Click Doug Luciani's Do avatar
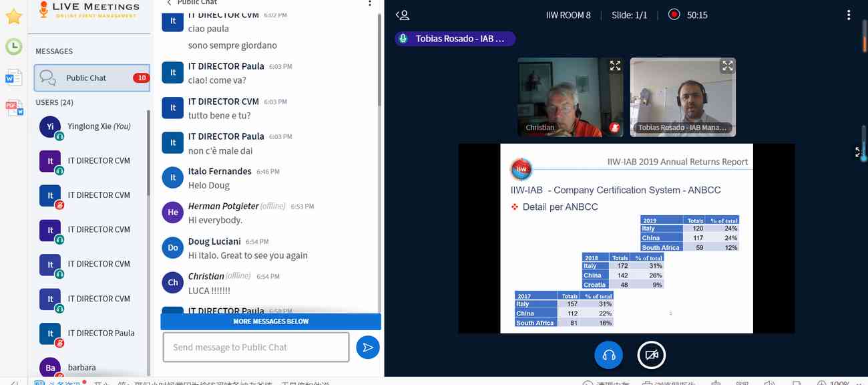This screenshot has width=868, height=385. pyautogui.click(x=173, y=247)
